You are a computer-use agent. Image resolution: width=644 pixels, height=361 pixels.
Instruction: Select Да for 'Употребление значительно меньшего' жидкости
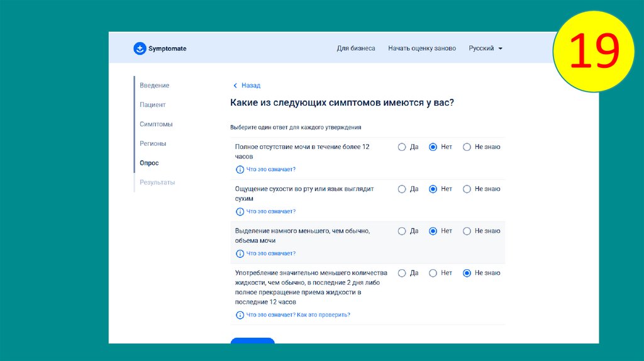(402, 273)
